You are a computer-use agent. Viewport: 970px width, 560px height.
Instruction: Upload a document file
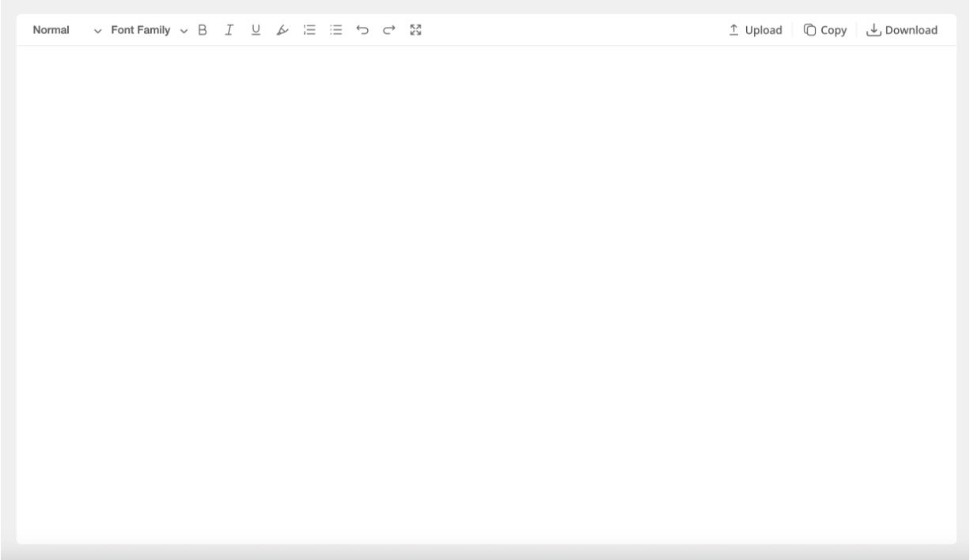(x=755, y=30)
